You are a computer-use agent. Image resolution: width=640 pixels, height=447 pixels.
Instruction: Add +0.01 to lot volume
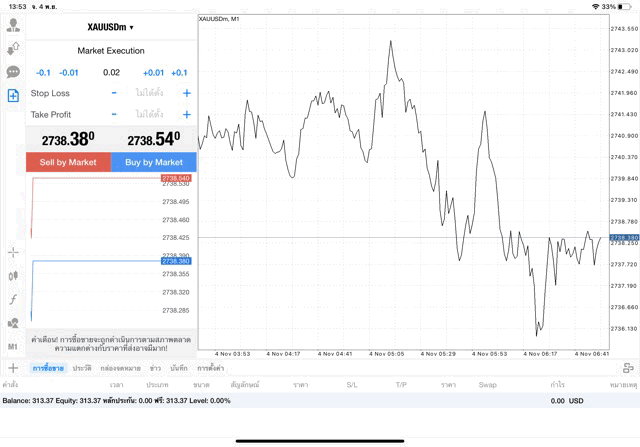(x=153, y=72)
